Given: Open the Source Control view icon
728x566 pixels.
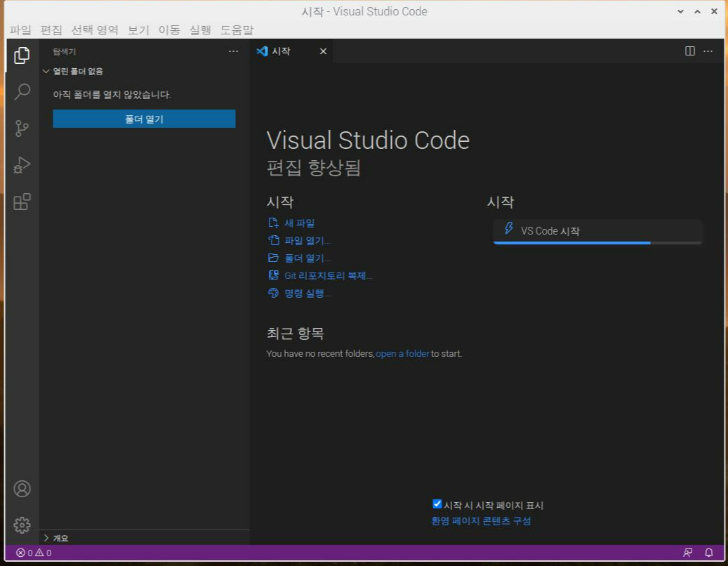Looking at the screenshot, I should tap(22, 128).
